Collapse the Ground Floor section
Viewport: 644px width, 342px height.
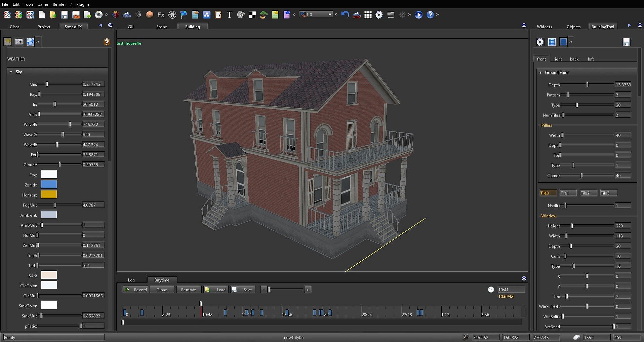(540, 73)
